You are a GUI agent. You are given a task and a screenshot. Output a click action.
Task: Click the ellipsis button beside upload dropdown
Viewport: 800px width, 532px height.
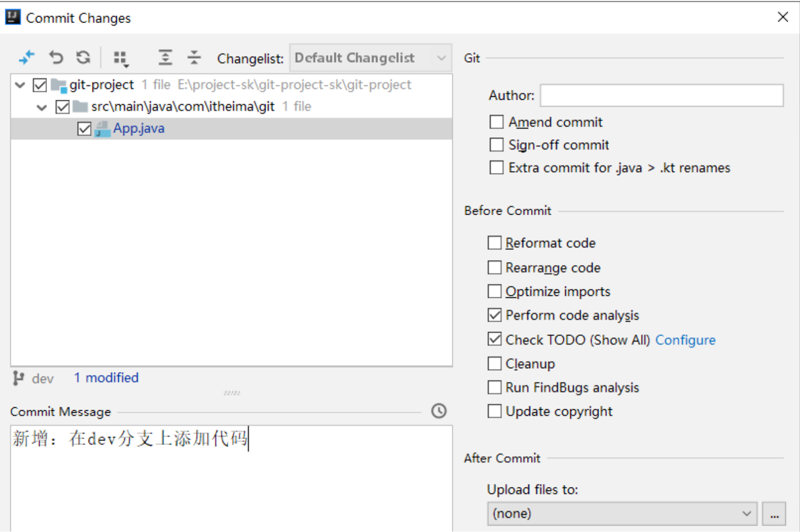click(x=774, y=514)
